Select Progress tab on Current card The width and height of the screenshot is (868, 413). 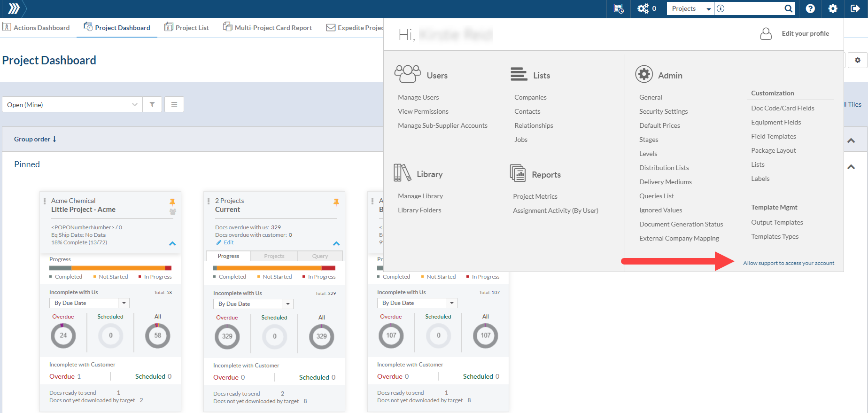click(228, 256)
